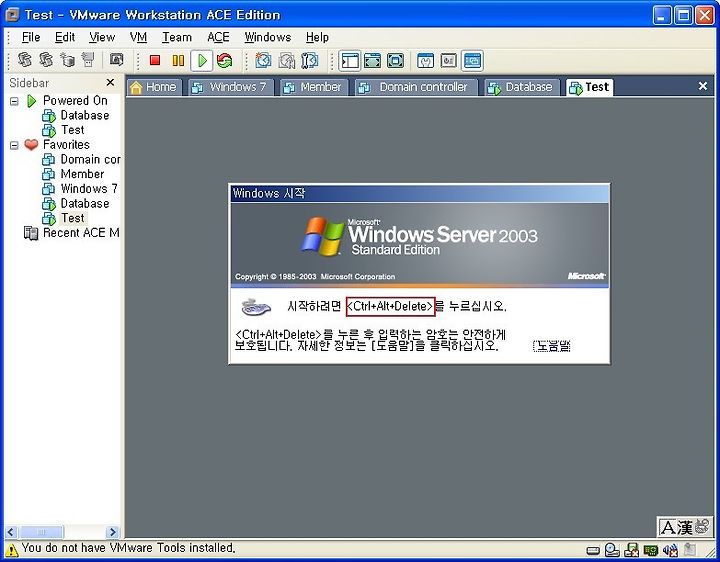The height and width of the screenshot is (562, 720).
Task: Select Domain controller in Favorites
Action: pyautogui.click(x=90, y=159)
